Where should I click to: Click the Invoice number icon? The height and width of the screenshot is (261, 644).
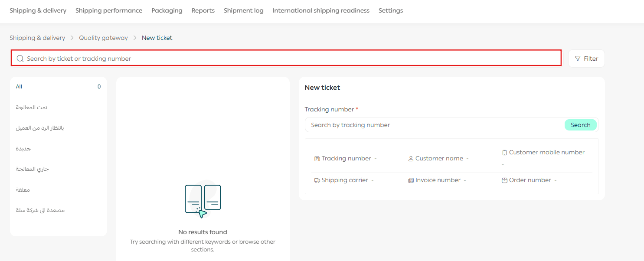pos(411,180)
